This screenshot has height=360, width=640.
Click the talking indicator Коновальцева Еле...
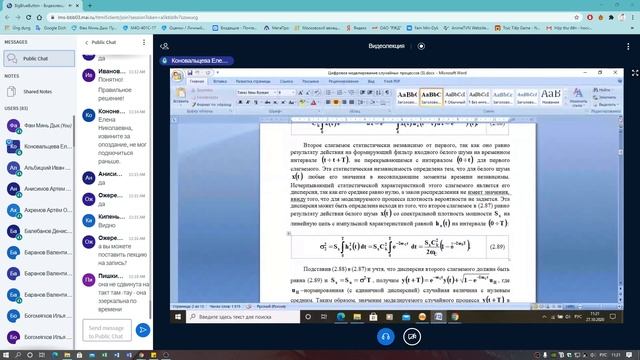click(196, 61)
